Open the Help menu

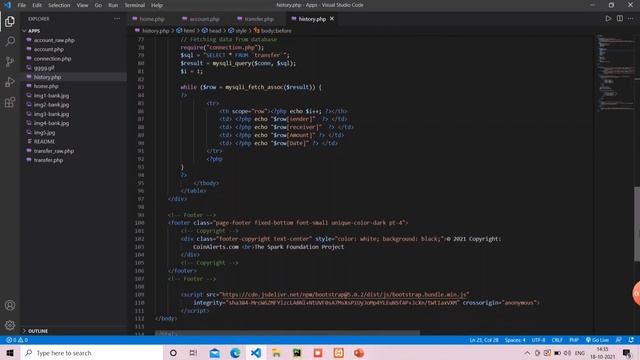point(157,5)
